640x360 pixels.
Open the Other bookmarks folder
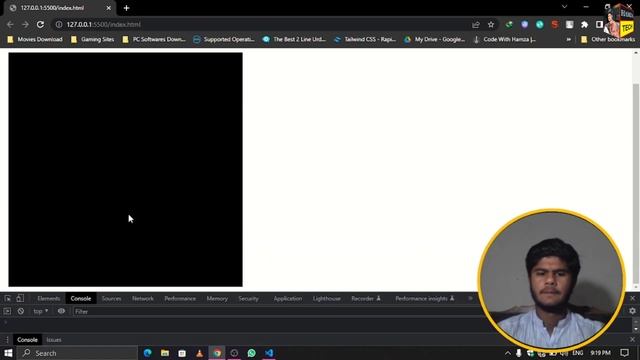[x=608, y=40]
